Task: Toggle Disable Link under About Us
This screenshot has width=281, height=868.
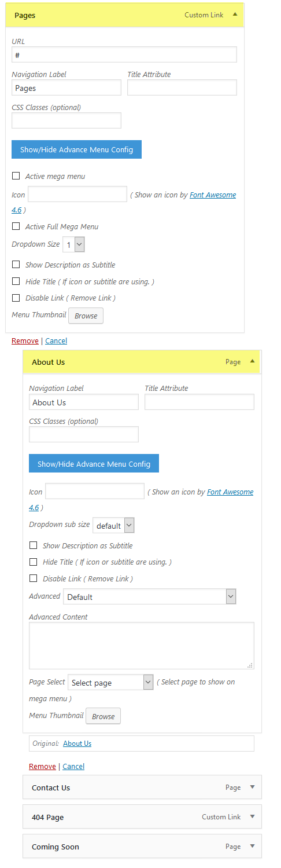Action: 34,578
